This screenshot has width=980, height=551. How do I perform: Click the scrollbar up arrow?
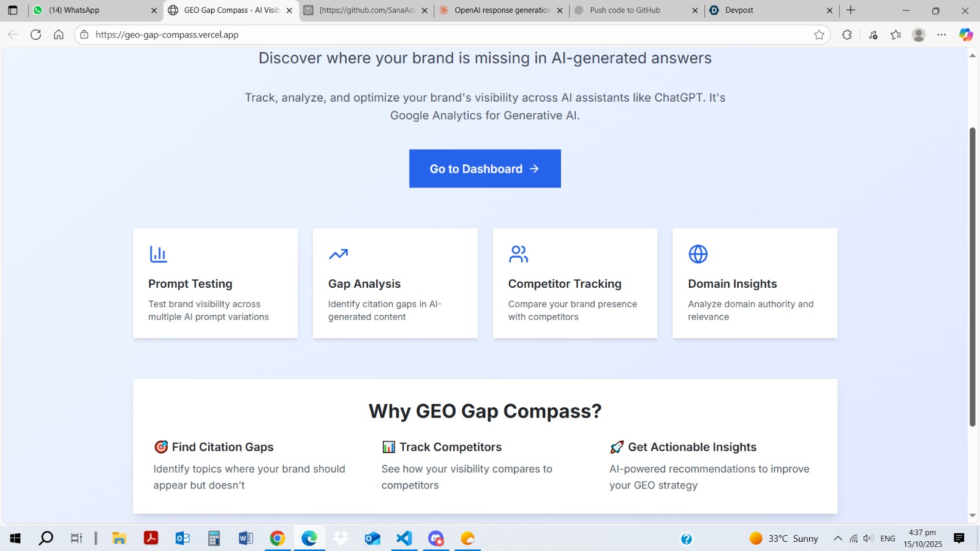point(972,56)
